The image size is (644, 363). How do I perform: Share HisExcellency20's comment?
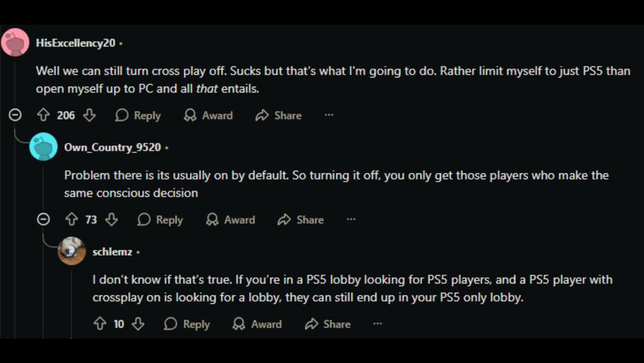click(278, 115)
